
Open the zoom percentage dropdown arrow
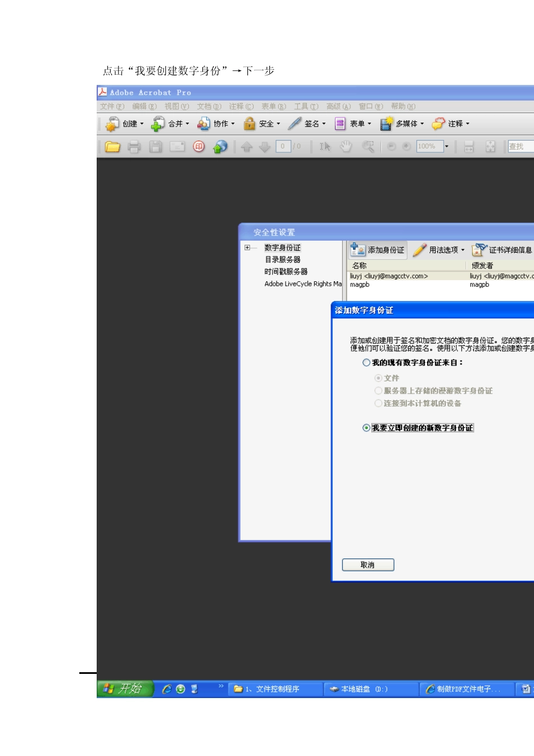point(447,146)
